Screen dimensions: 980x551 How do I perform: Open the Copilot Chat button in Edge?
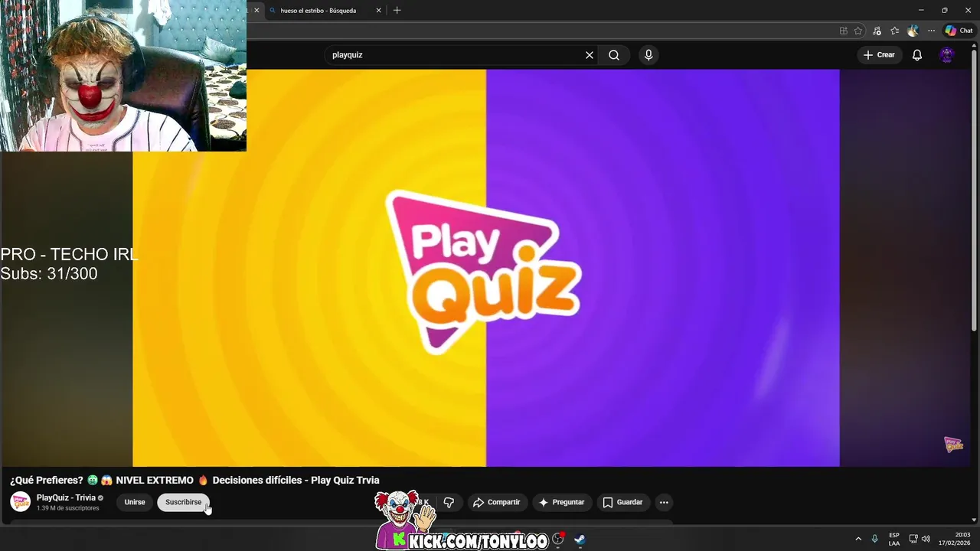[959, 31]
